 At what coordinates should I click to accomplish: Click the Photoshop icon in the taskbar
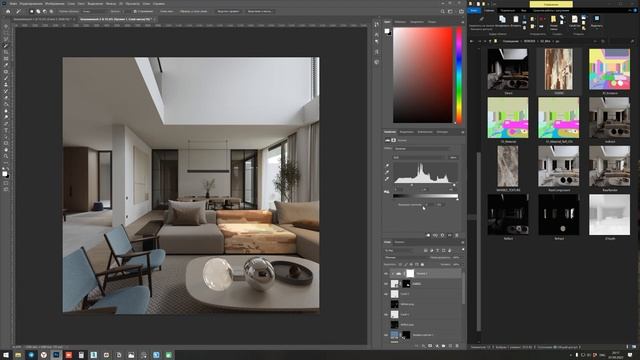pyautogui.click(x=56, y=355)
